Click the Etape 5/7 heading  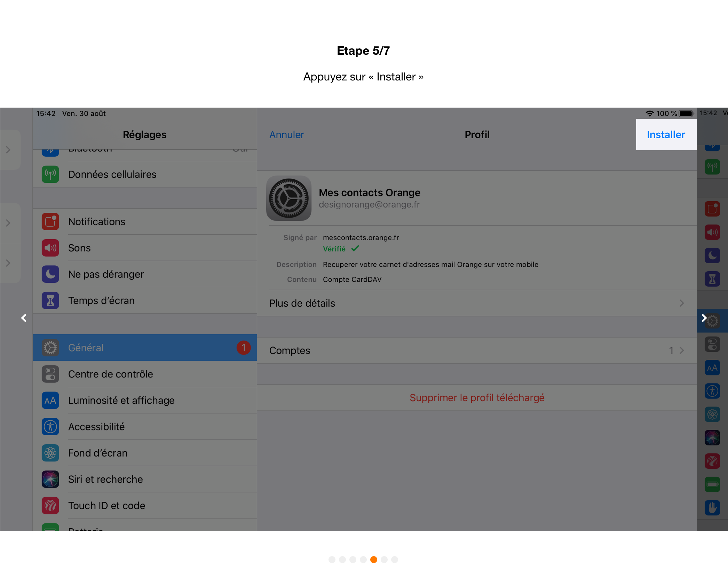click(x=363, y=51)
